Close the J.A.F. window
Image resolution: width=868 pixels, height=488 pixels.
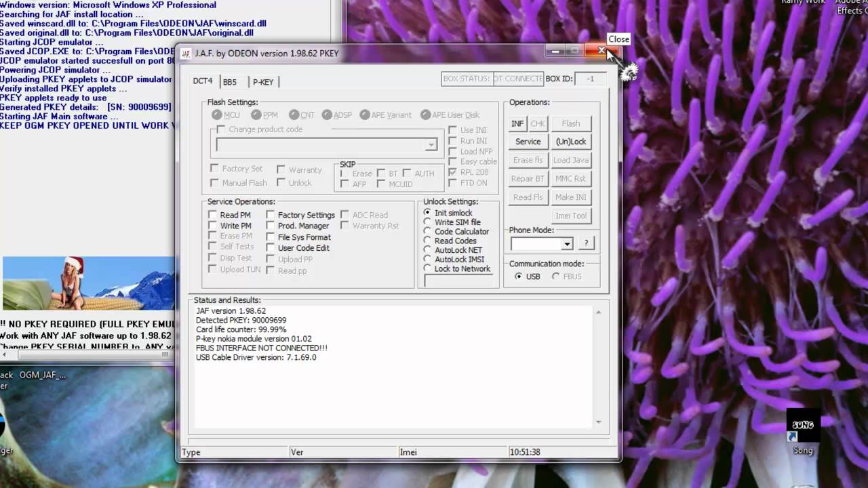(601, 51)
